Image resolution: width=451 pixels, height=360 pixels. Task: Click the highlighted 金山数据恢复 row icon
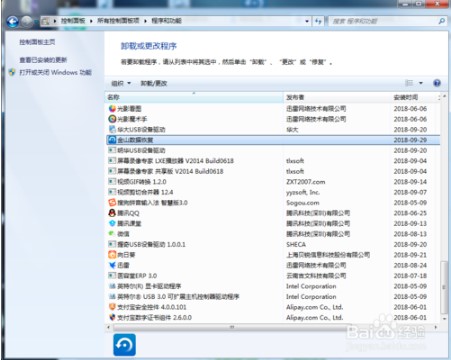pyautogui.click(x=112, y=140)
